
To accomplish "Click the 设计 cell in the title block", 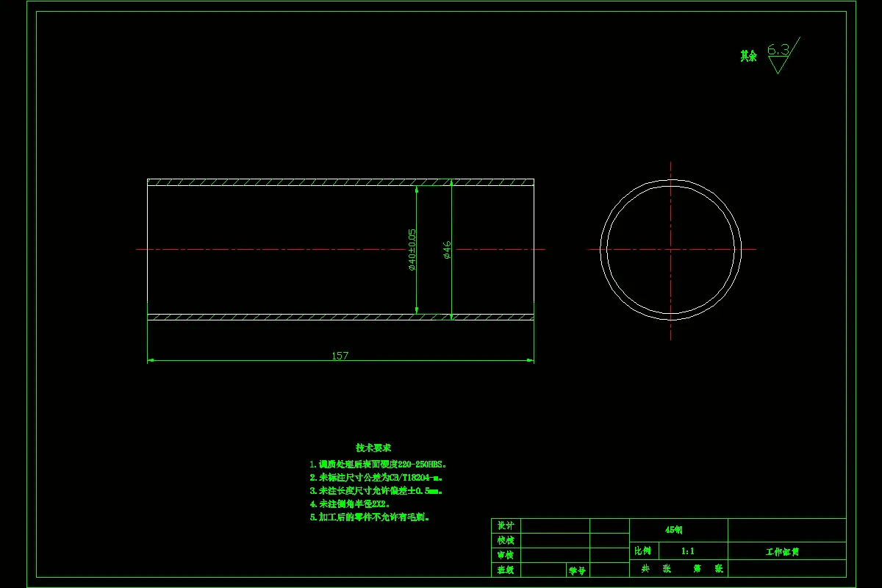I will click(506, 526).
